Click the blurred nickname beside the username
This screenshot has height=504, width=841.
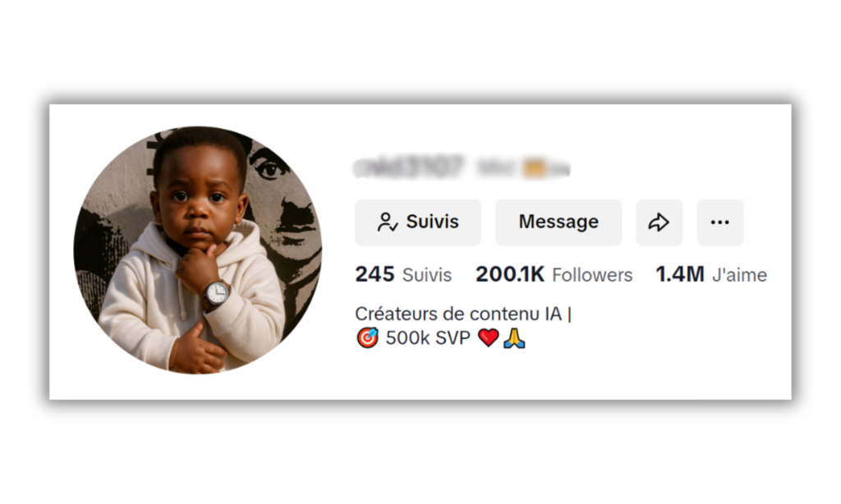(x=523, y=168)
